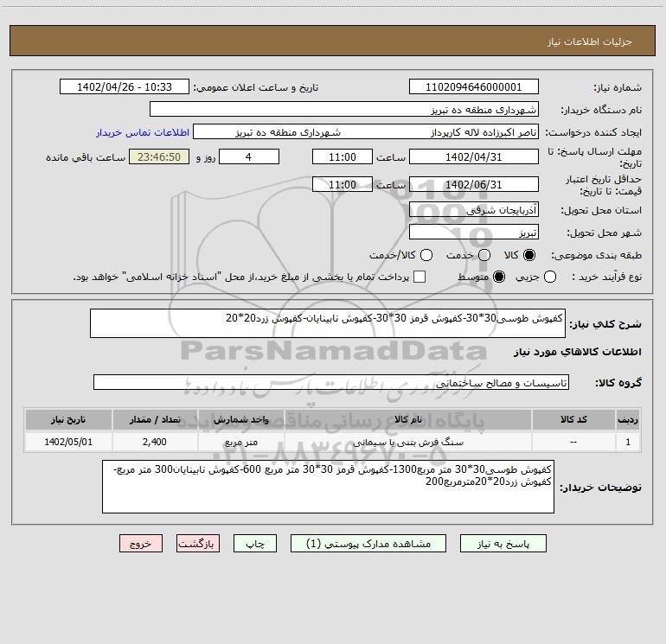The width and height of the screenshot is (666, 644).
Task: Click the buyer name field شهرداری منطقه ده تبریز
Action: click(344, 109)
